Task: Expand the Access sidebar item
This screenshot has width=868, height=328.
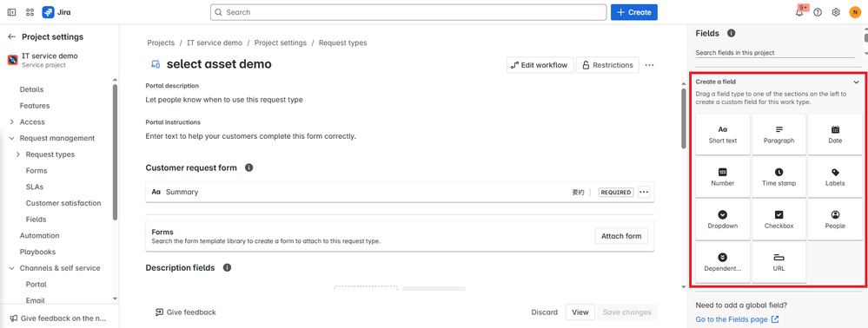Action: click(11, 121)
